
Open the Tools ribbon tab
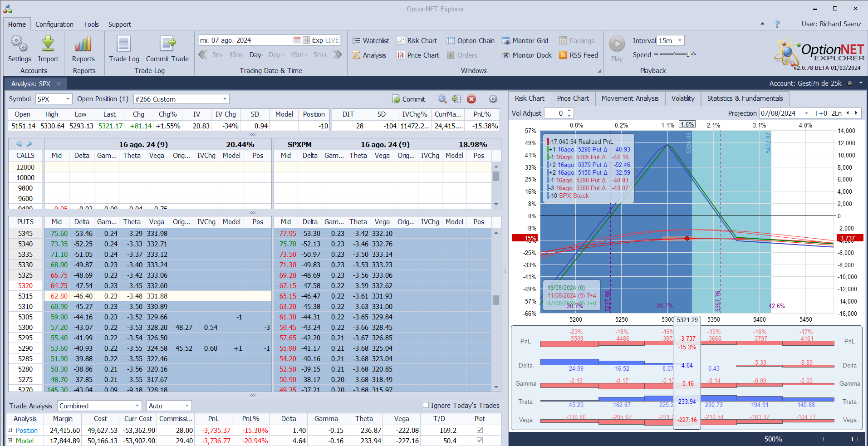click(91, 25)
